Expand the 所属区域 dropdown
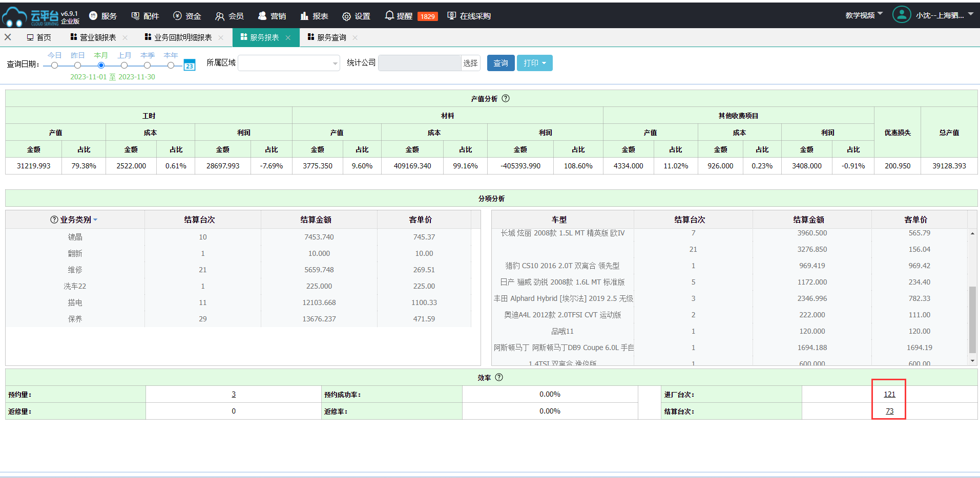Image resolution: width=980 pixels, height=478 pixels. pos(289,63)
